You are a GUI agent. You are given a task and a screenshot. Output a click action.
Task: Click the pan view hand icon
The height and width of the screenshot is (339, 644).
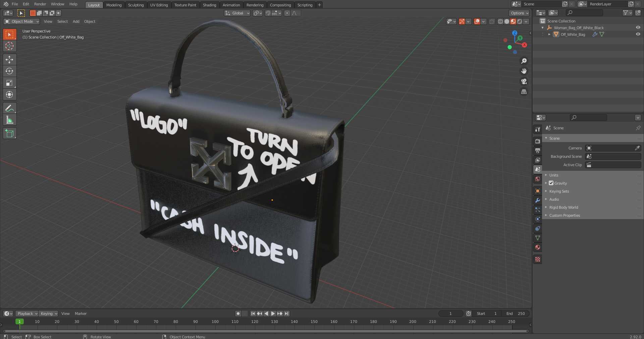coord(524,71)
